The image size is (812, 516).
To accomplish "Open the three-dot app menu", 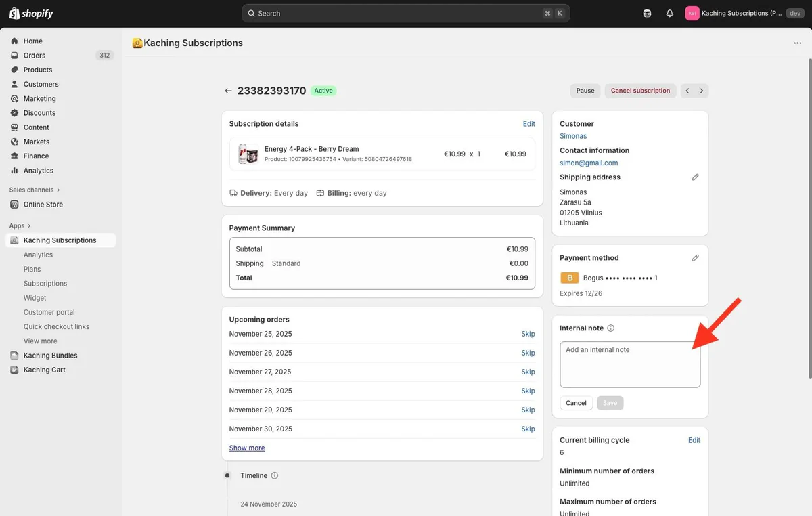I will coord(797,43).
